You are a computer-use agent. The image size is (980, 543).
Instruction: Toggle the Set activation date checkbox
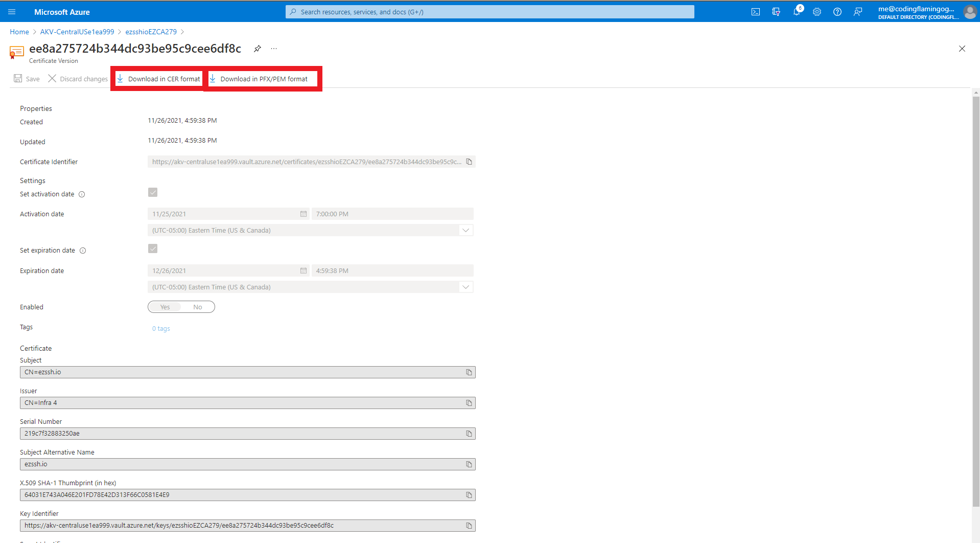(153, 192)
